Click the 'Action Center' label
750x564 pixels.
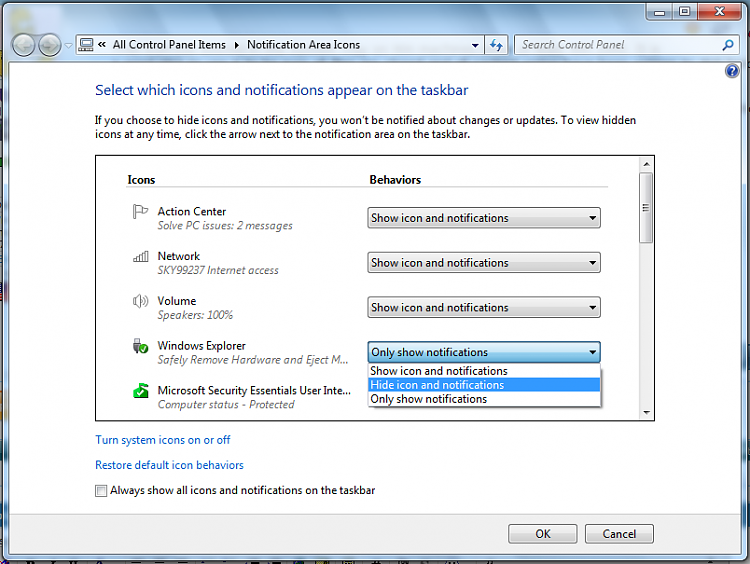[192, 211]
